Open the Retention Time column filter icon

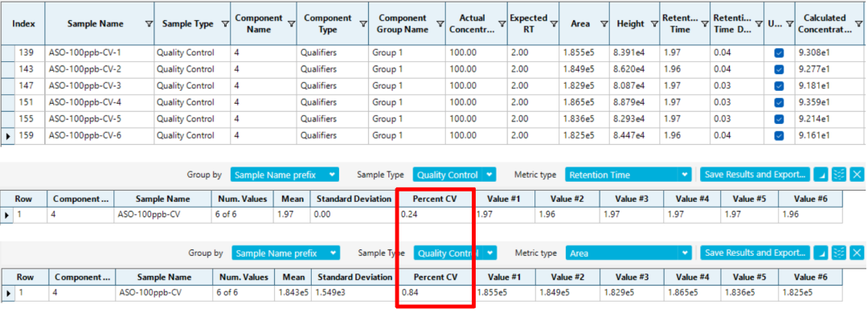(704, 24)
